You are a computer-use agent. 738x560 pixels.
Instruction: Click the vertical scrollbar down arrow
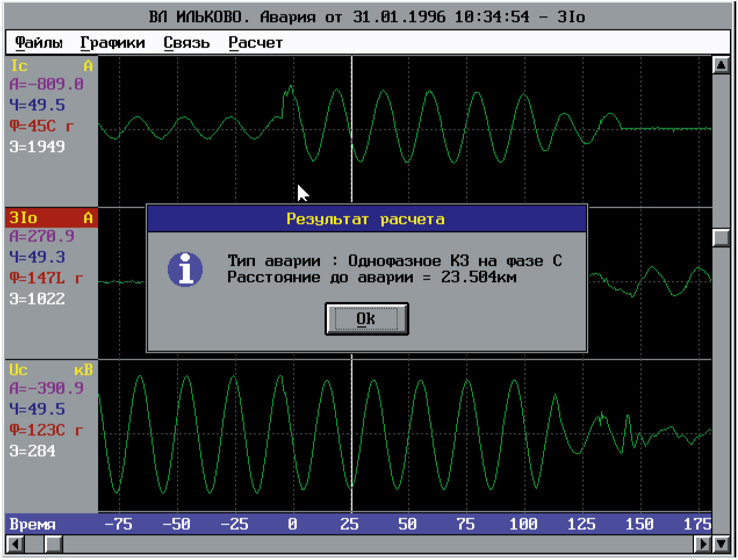[721, 544]
